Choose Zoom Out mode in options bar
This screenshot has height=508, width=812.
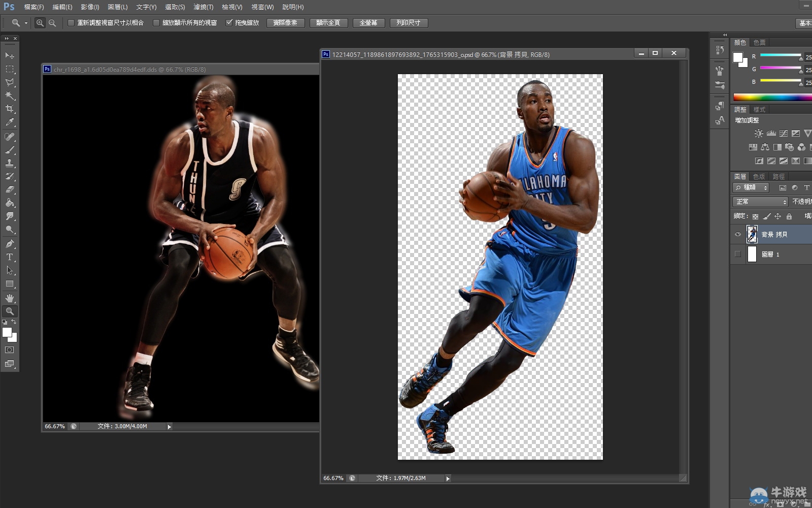point(52,23)
